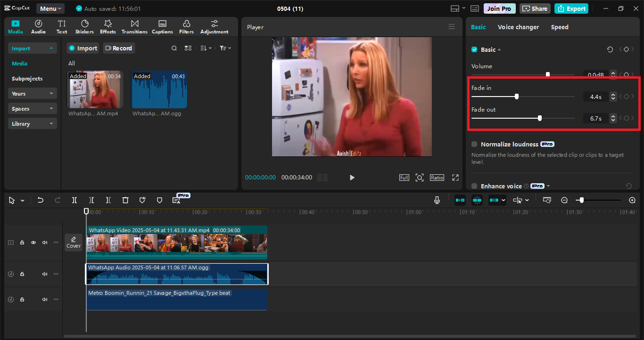Click the Delete trash icon in timeline toolbar
The width and height of the screenshot is (644, 340).
[x=125, y=200]
